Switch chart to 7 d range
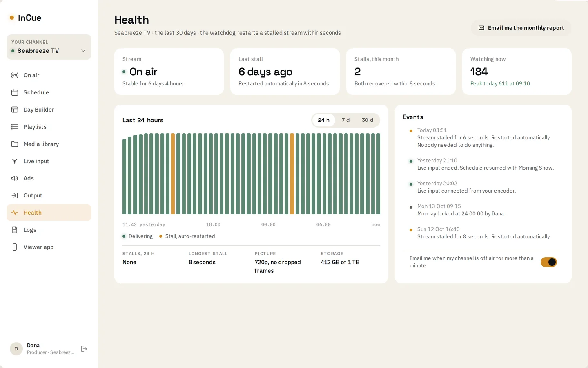Screen dimensions: 588x368 (345, 120)
